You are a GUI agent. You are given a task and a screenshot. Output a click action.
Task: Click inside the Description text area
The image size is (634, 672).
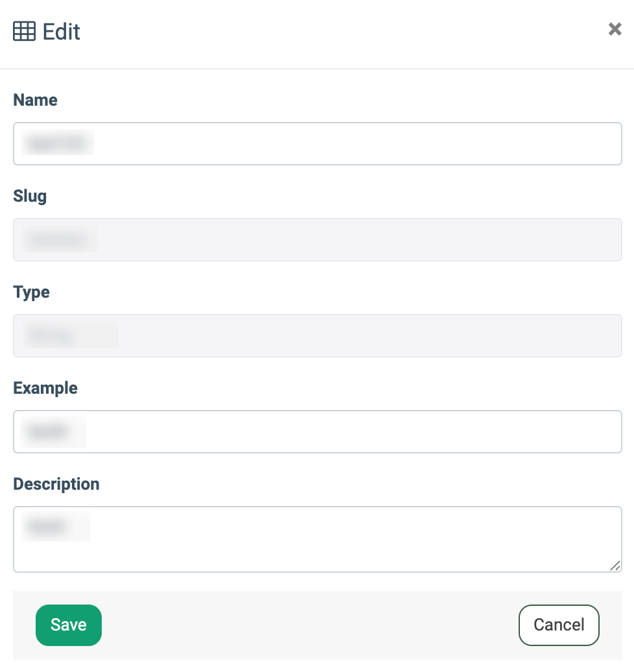318,539
